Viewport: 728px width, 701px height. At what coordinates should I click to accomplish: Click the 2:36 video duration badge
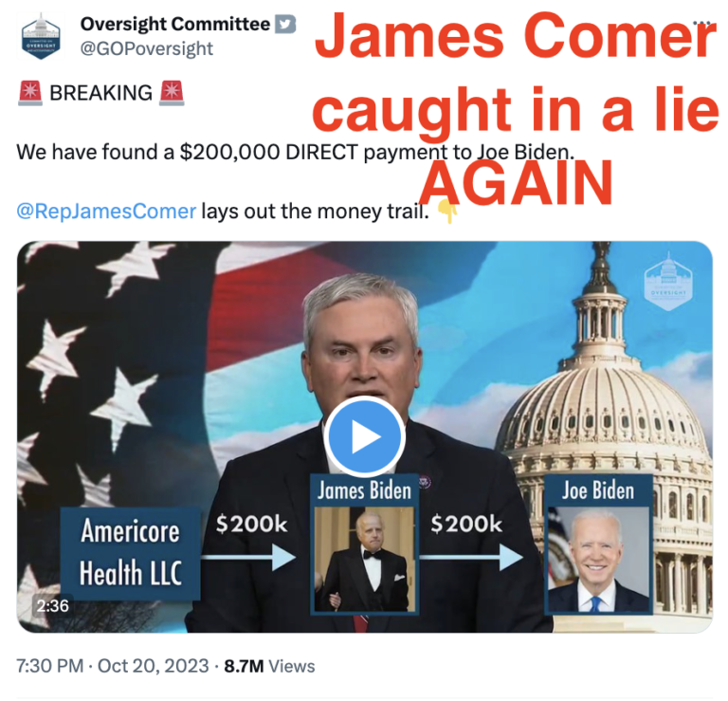(52, 606)
